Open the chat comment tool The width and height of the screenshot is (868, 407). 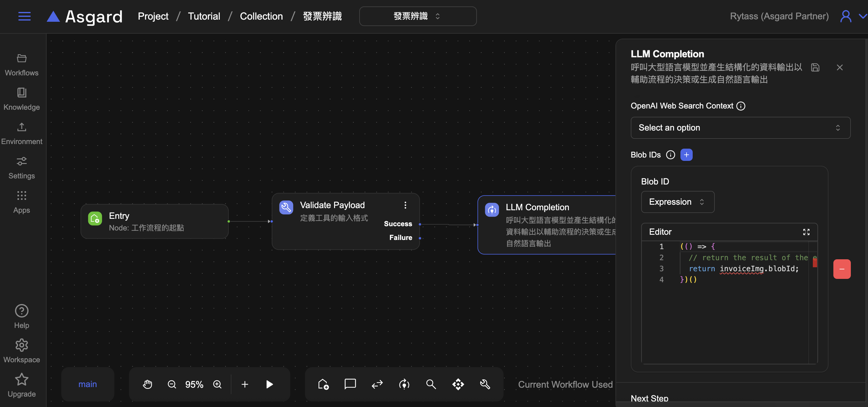[350, 384]
